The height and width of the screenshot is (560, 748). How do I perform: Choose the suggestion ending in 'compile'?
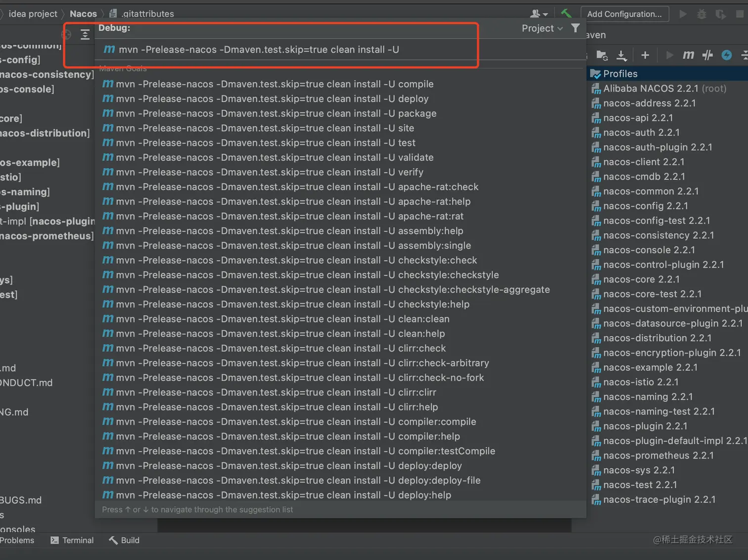tap(340, 84)
